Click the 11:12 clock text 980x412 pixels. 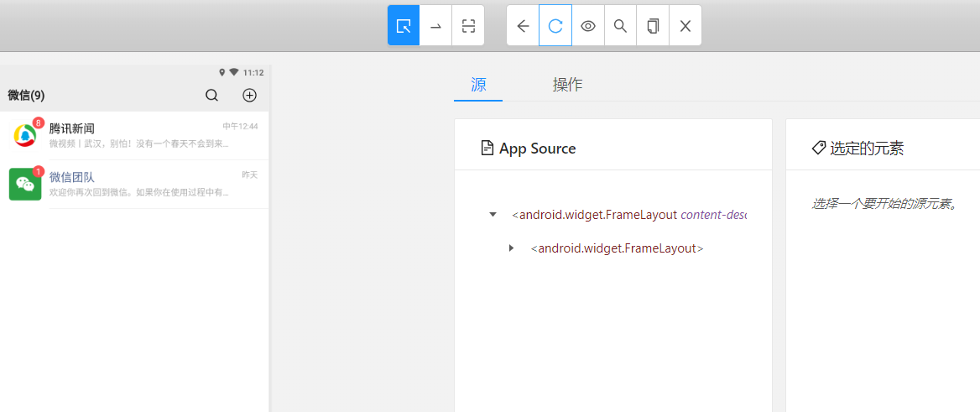click(x=253, y=72)
